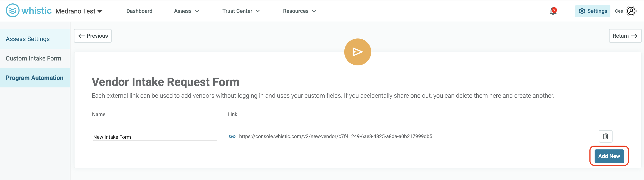Expand the Resources menu

[300, 11]
